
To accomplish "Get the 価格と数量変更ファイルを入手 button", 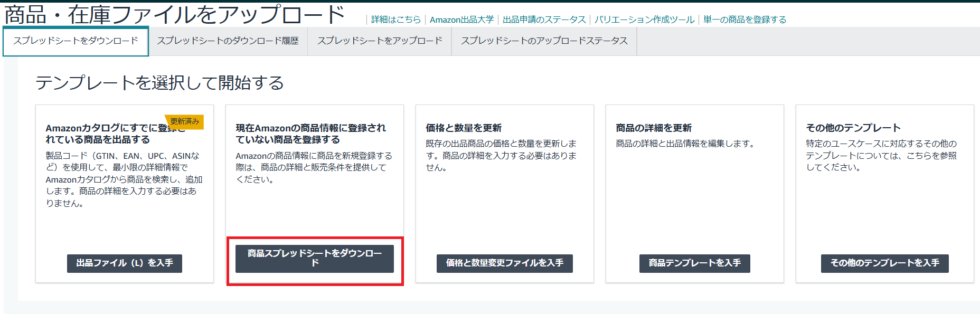I will 505,263.
